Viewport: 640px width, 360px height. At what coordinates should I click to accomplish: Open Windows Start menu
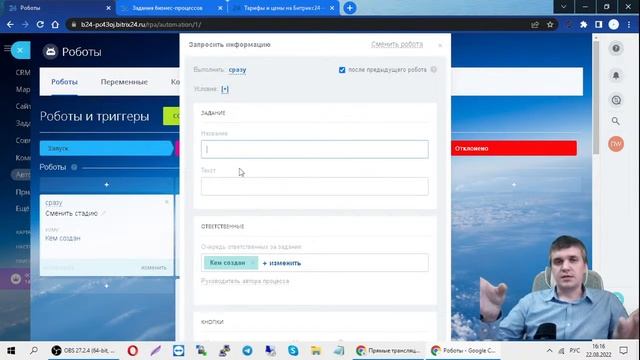11,351
